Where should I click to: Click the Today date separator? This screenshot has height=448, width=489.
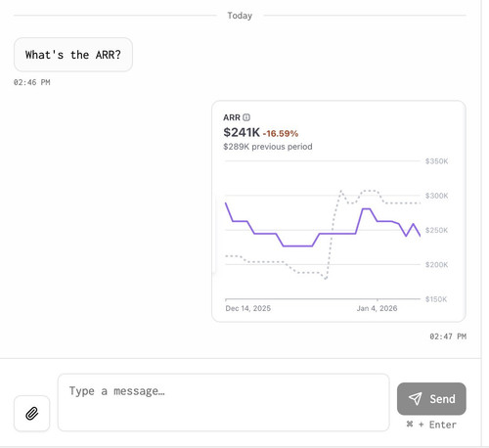pyautogui.click(x=240, y=16)
